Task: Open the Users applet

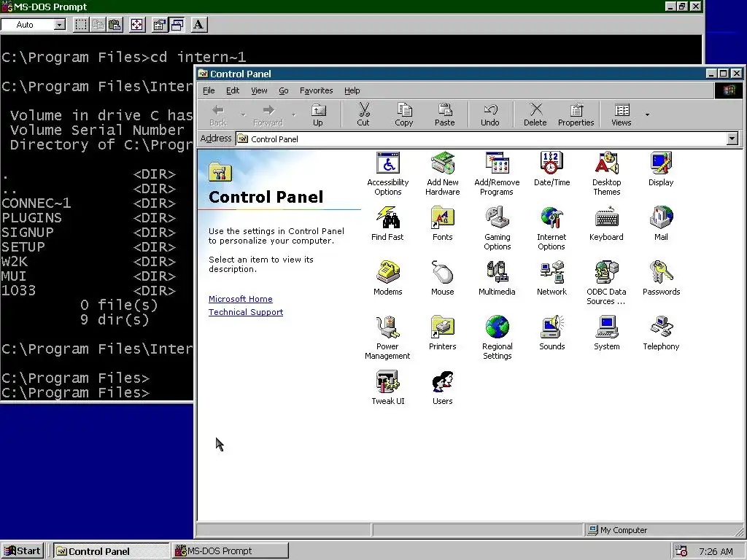Action: [443, 388]
